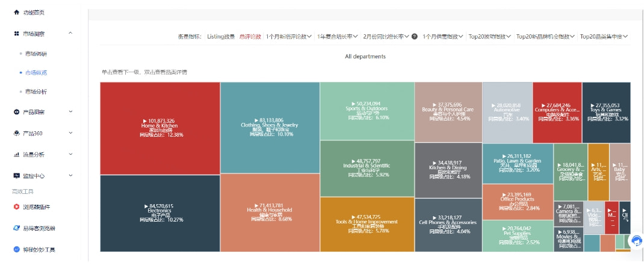Click the 市场洞察 grid icon in sidebar
The width and height of the screenshot is (644, 265).
tap(16, 34)
